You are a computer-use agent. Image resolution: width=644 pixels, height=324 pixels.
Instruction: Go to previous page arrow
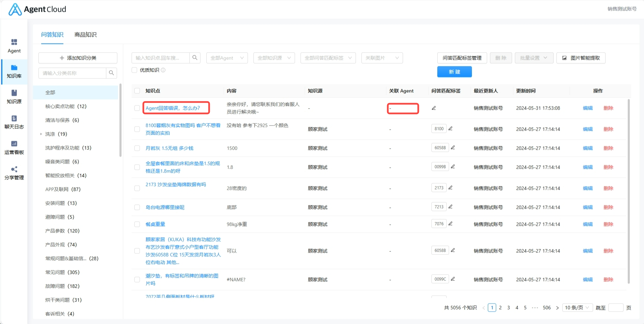point(484,308)
